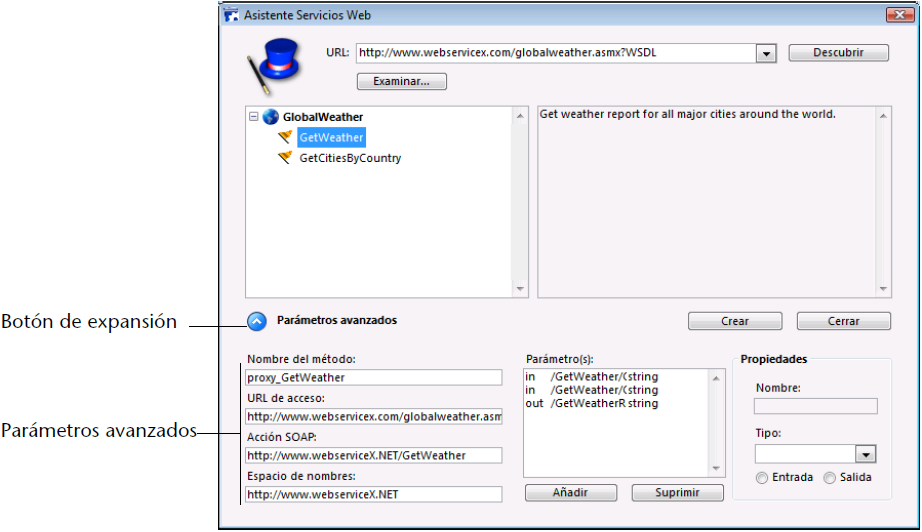Click into the URL text field

[556, 53]
